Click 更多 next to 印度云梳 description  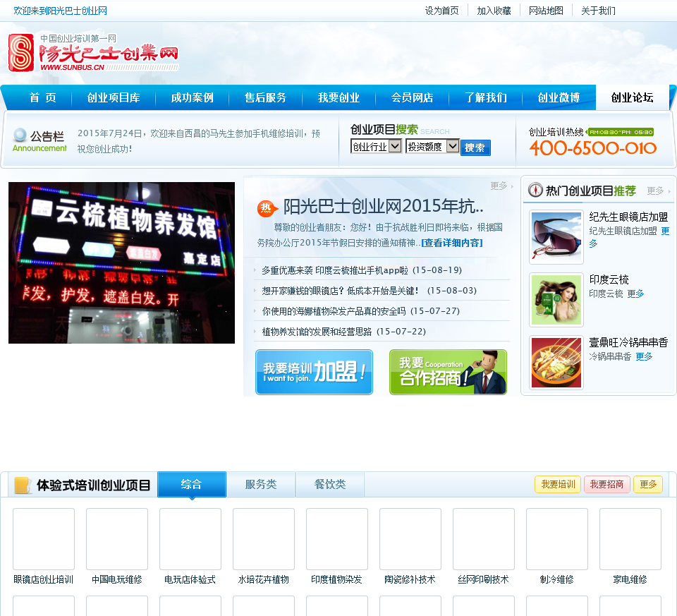[x=635, y=294]
